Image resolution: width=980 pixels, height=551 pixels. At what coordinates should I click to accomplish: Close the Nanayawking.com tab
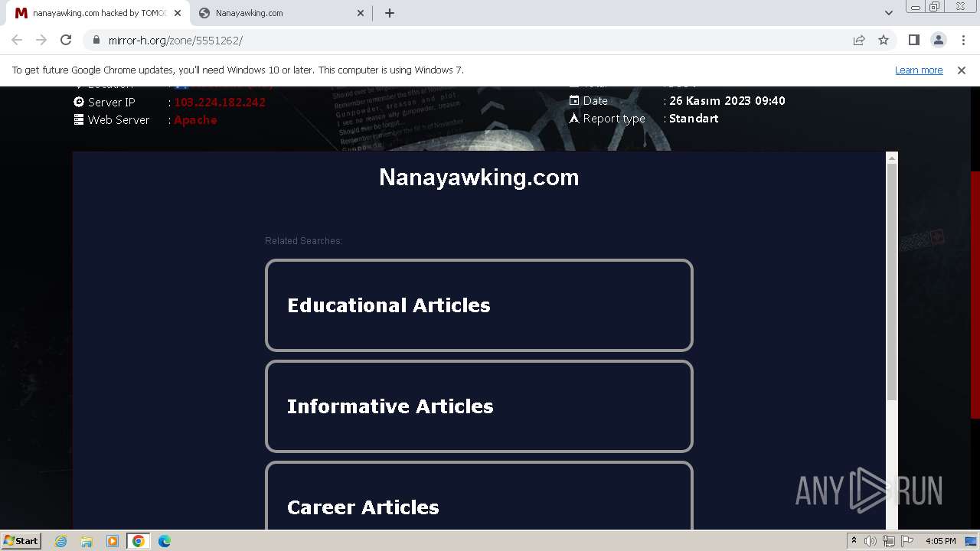[361, 13]
